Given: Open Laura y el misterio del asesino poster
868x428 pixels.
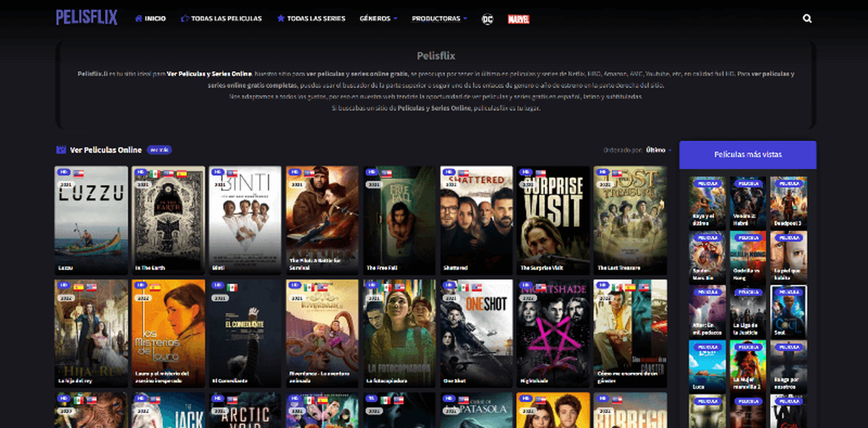Looking at the screenshot, I should click(x=169, y=333).
